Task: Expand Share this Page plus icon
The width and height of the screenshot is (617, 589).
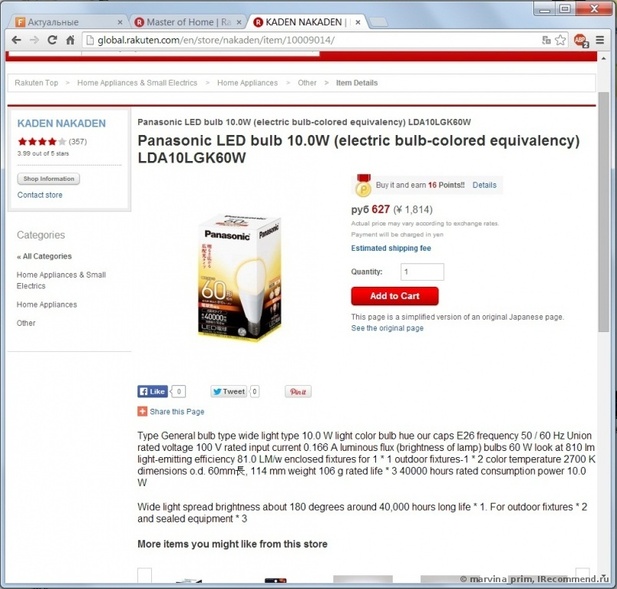Action: pyautogui.click(x=142, y=412)
